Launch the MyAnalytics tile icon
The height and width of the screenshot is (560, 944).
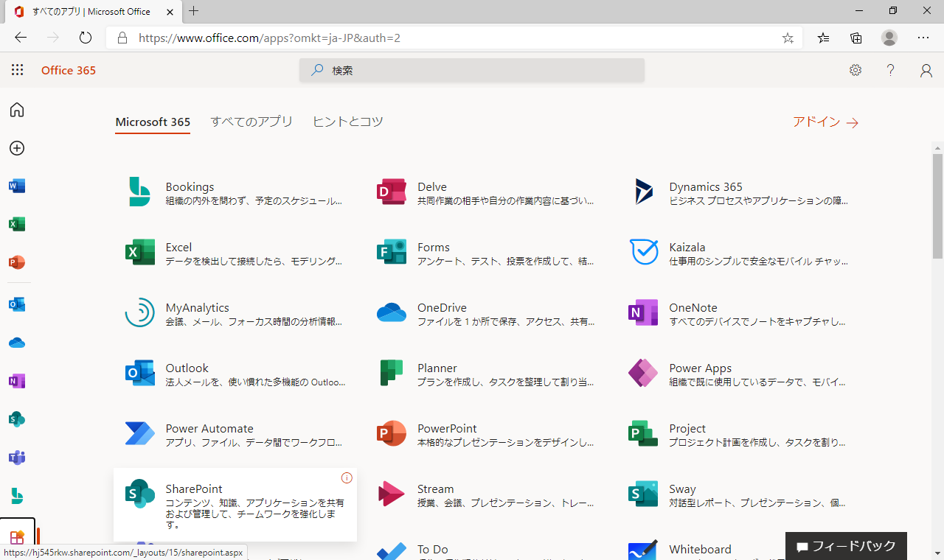click(x=139, y=312)
